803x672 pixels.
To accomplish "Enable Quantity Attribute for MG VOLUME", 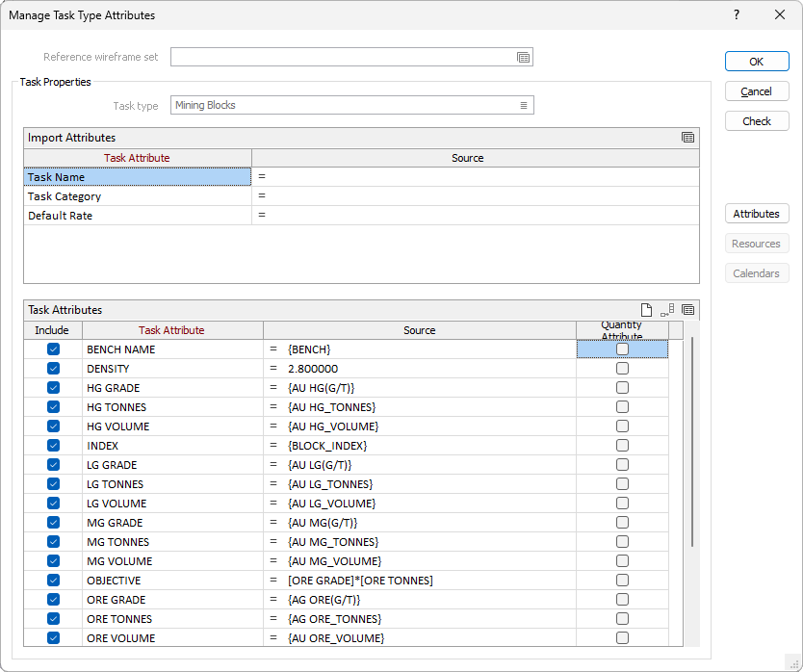I will [x=622, y=561].
